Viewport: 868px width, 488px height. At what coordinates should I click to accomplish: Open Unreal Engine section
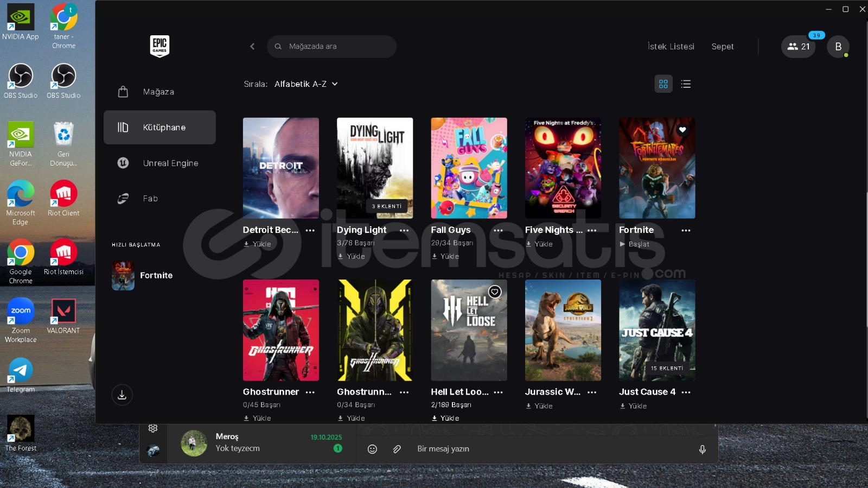coord(159,163)
